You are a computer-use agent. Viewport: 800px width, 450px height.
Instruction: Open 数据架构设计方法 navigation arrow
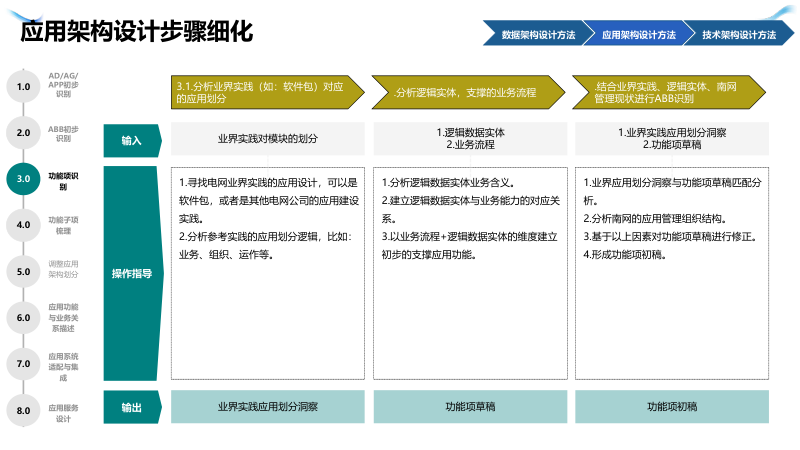[x=538, y=34]
